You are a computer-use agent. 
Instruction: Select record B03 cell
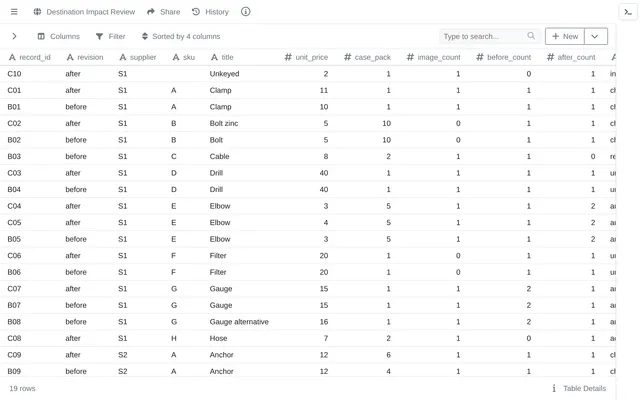29,156
